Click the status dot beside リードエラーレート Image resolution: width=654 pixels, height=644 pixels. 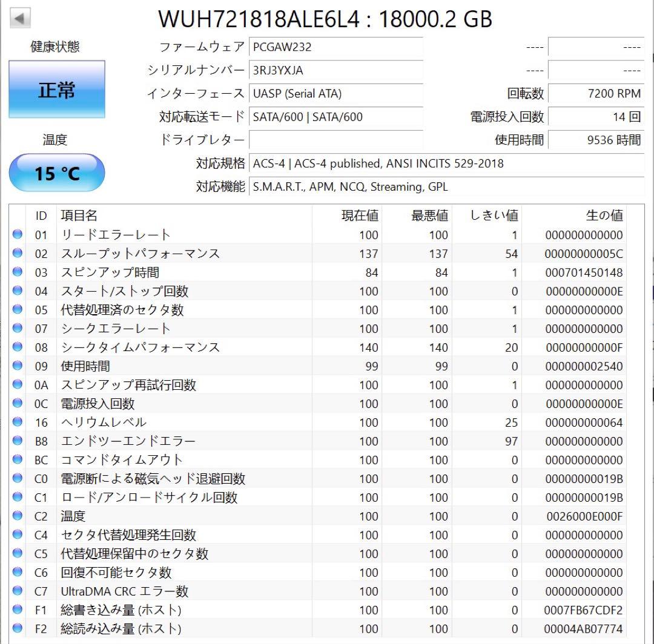pyautogui.click(x=18, y=234)
